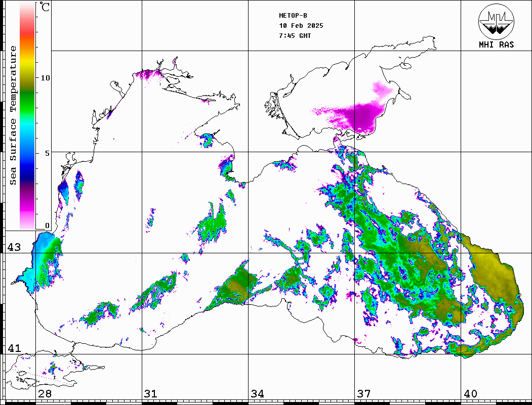
Task: Click the MHI RAS logo emblem
Action: point(496,21)
